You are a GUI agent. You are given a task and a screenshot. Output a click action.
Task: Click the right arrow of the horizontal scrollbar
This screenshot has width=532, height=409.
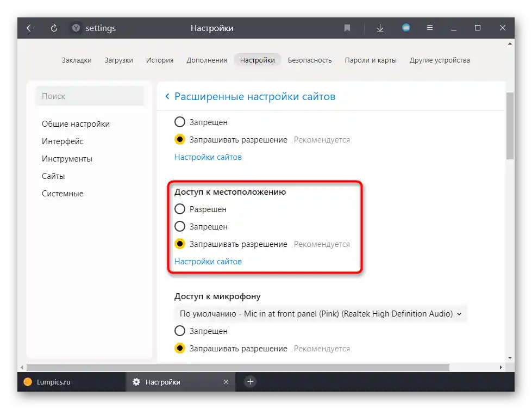[x=501, y=367]
